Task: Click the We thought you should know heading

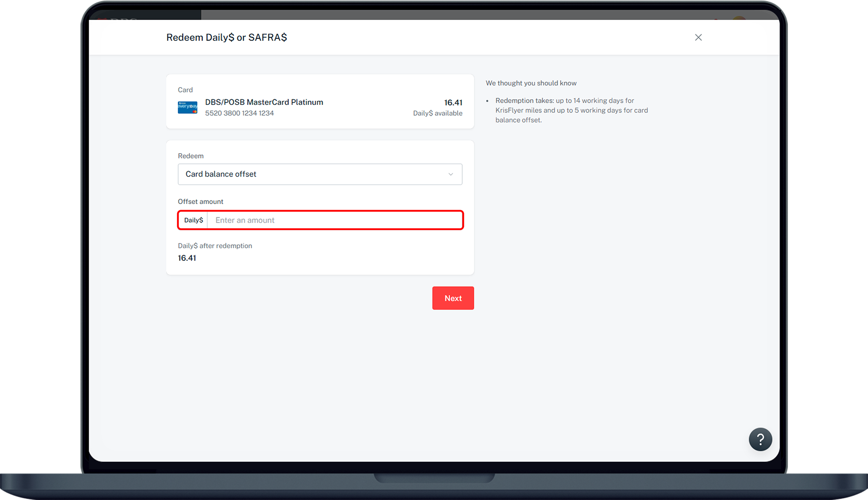Action: tap(531, 83)
